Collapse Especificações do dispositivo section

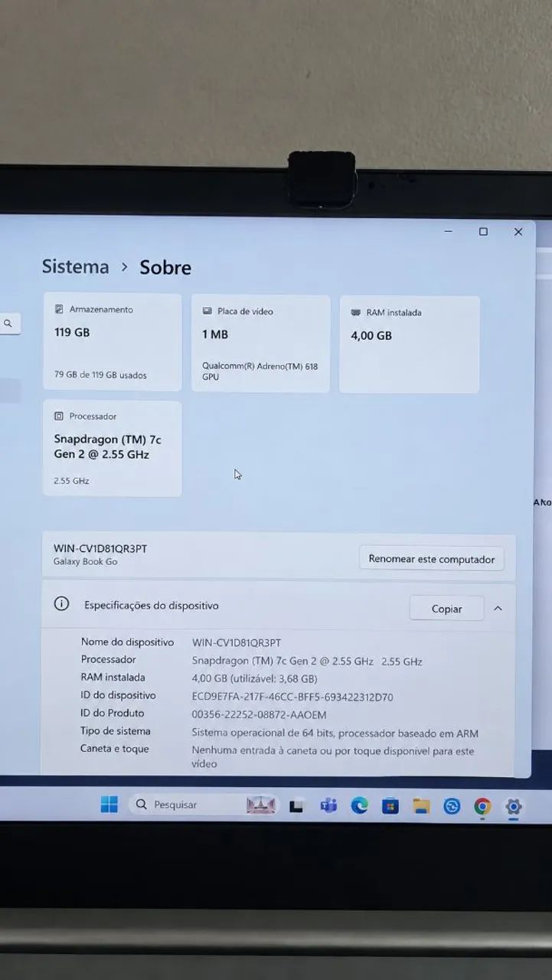(x=498, y=609)
